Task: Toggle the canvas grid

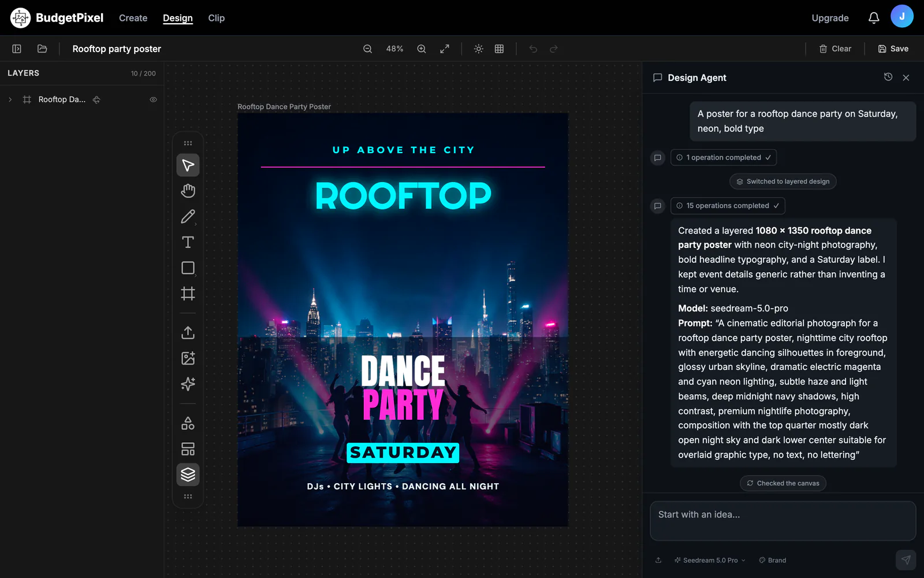Action: pos(500,49)
